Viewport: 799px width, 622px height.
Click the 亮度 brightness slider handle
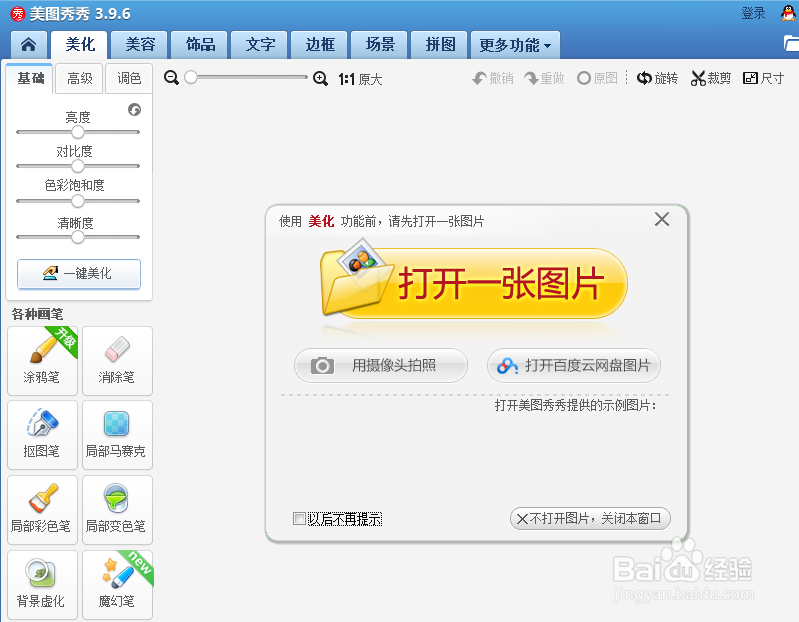[x=77, y=132]
